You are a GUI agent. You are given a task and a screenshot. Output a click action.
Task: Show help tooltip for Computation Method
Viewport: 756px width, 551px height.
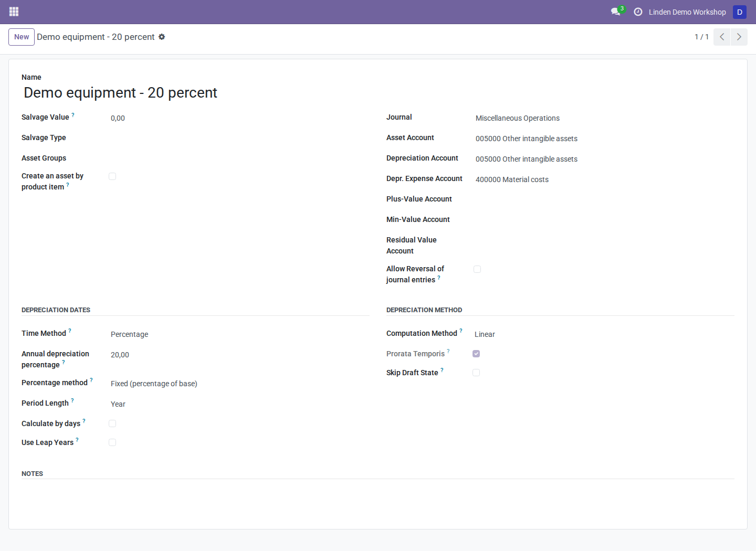point(461,331)
